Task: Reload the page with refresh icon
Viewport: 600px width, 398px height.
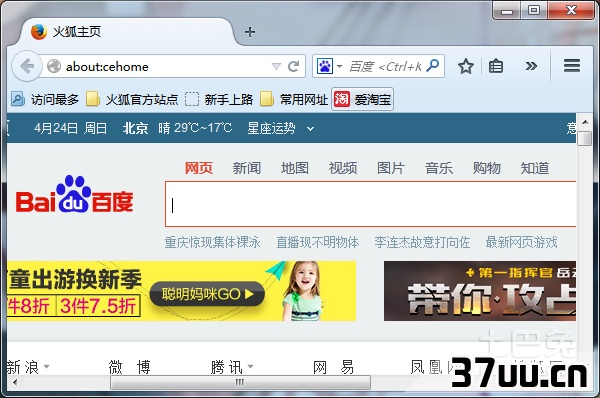Action: 293,66
